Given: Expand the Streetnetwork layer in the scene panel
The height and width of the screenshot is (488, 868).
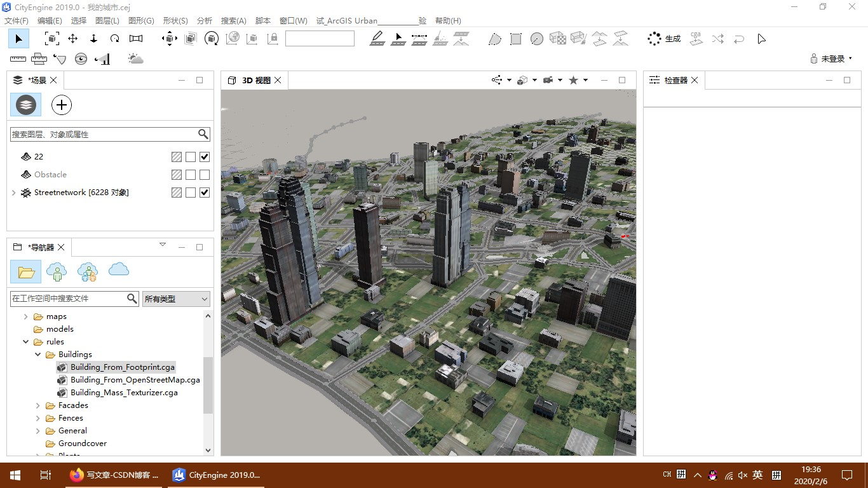Looking at the screenshot, I should 14,192.
